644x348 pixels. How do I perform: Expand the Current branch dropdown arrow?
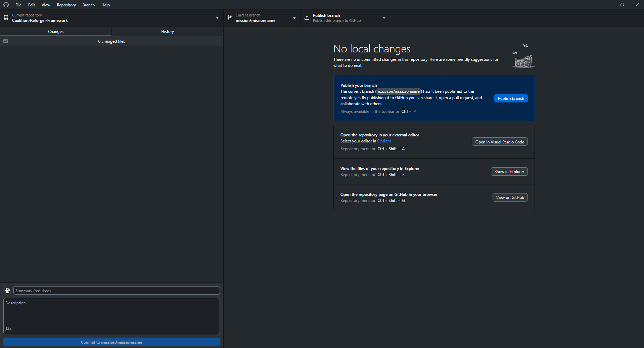click(x=294, y=18)
